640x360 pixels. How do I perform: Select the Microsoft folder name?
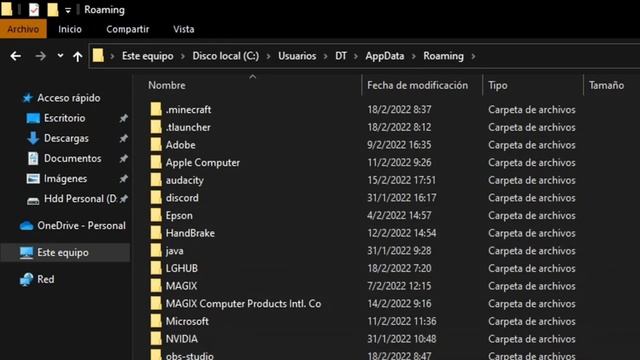187,321
